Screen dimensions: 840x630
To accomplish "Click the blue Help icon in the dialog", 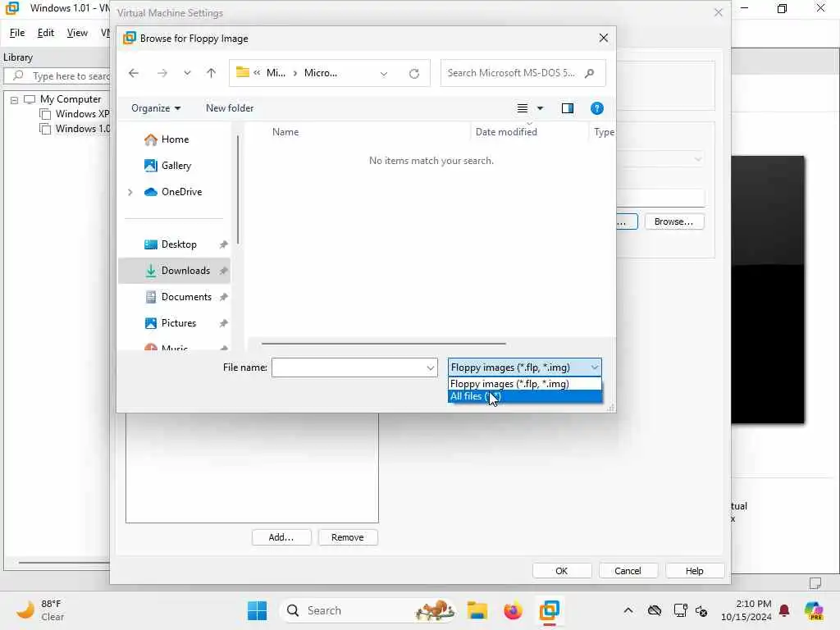I will coord(597,108).
